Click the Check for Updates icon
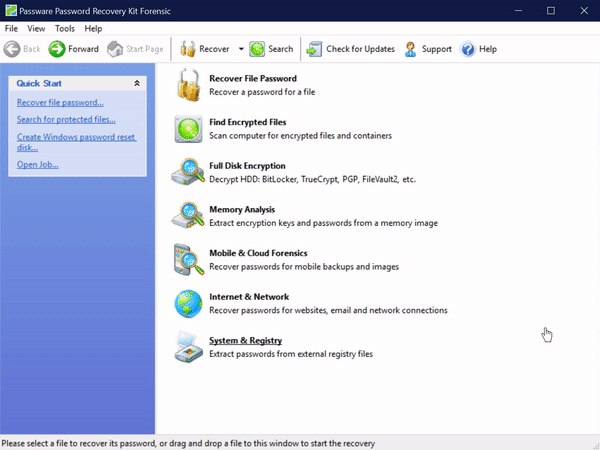 [314, 49]
